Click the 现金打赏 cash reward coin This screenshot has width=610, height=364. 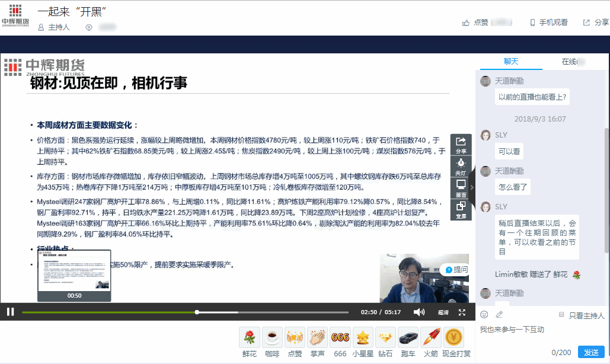(454, 342)
